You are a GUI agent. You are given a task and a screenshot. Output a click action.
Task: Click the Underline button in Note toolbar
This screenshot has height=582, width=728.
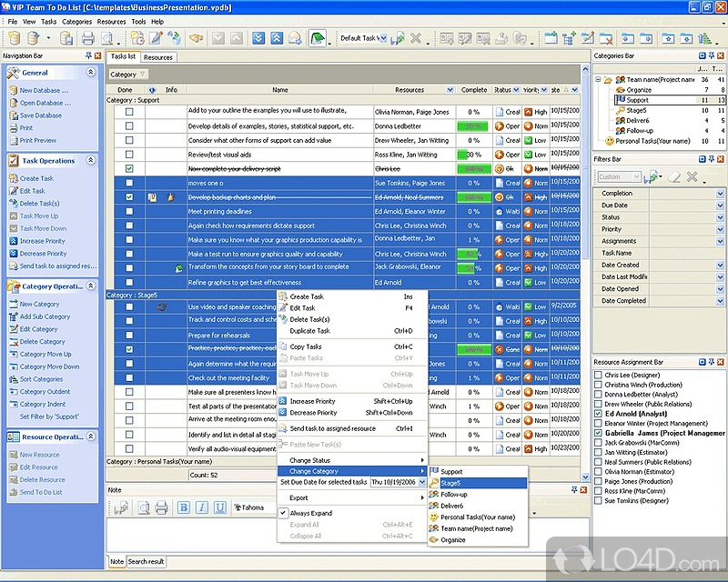(220, 507)
